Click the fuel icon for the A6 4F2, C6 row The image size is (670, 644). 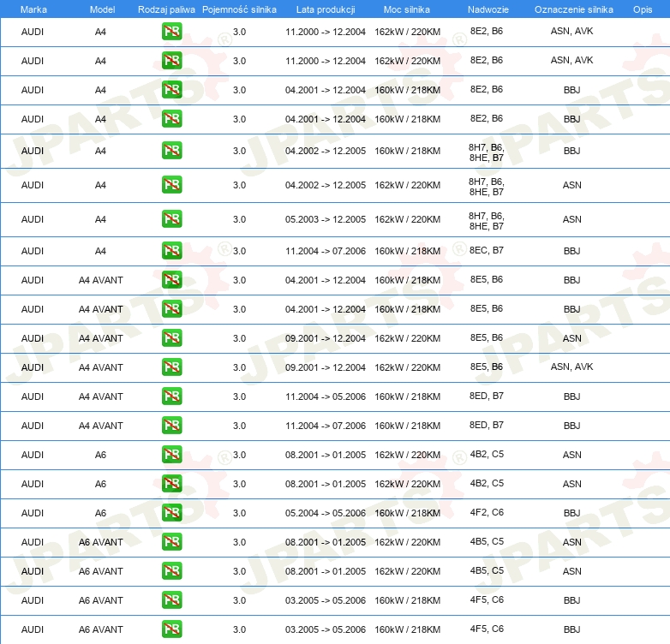click(x=171, y=513)
